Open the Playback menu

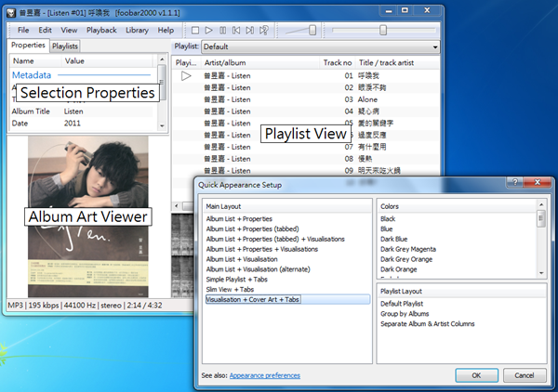[101, 31]
